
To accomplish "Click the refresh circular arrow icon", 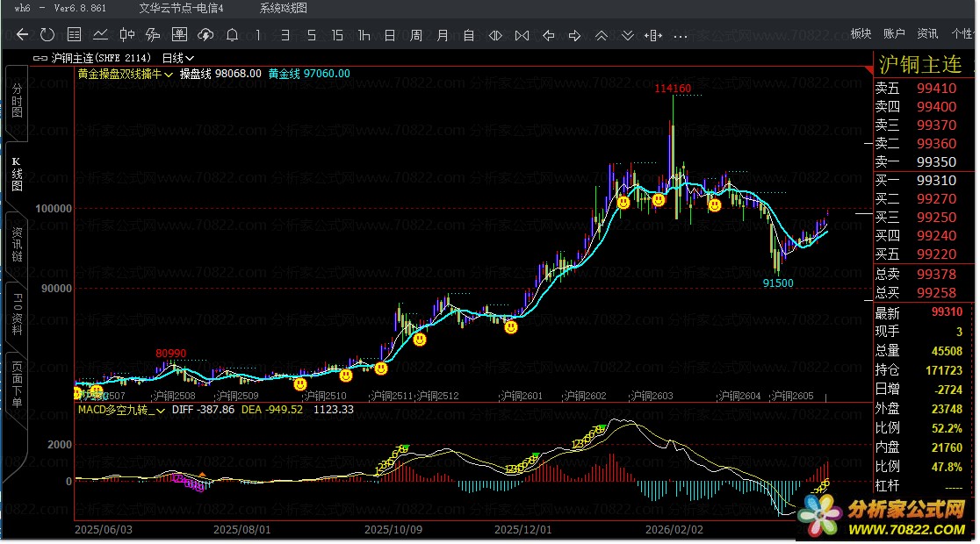I will [47, 35].
